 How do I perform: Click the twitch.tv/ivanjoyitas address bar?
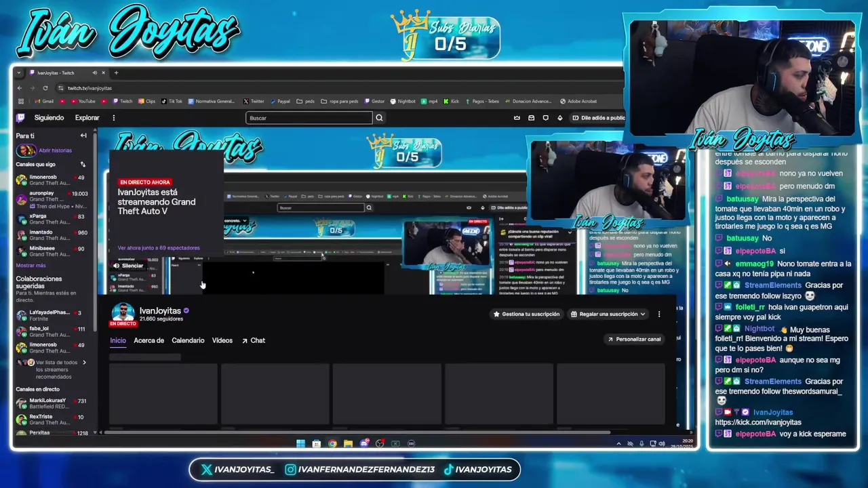[90, 88]
